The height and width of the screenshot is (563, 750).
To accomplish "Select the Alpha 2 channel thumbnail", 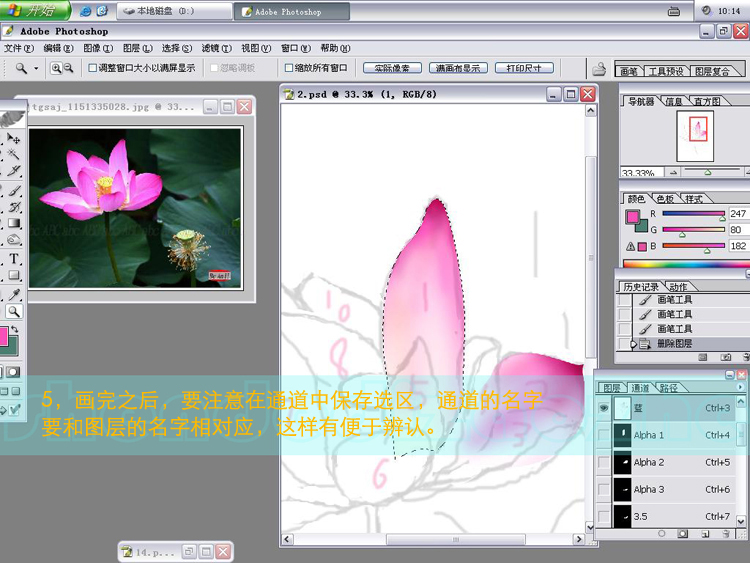I will pyautogui.click(x=622, y=463).
